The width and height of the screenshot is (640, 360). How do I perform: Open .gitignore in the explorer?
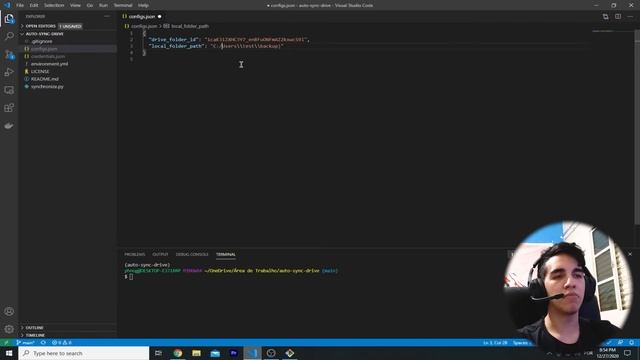click(42, 41)
